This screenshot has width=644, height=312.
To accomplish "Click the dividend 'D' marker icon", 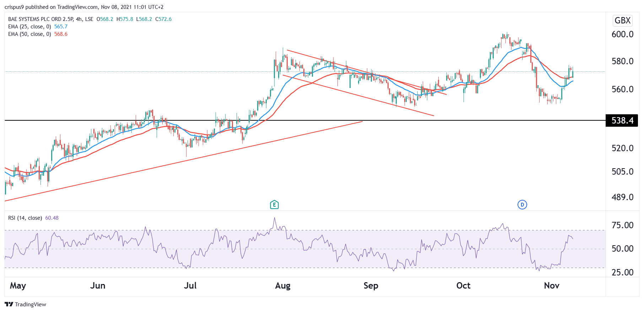I will tap(522, 204).
